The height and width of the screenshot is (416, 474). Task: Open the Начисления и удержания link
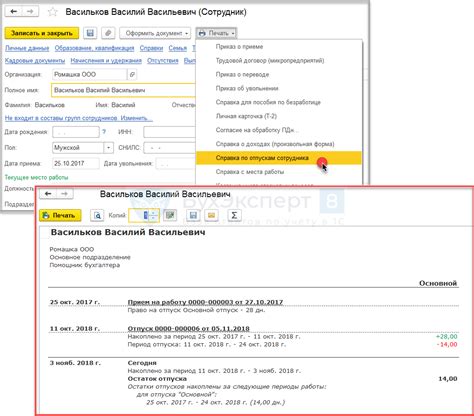click(106, 61)
